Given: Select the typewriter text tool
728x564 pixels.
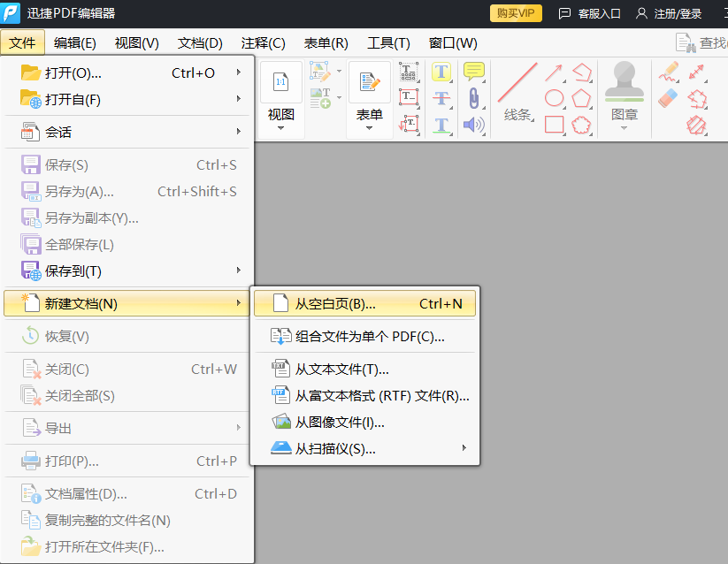Looking at the screenshot, I should pos(409,72).
